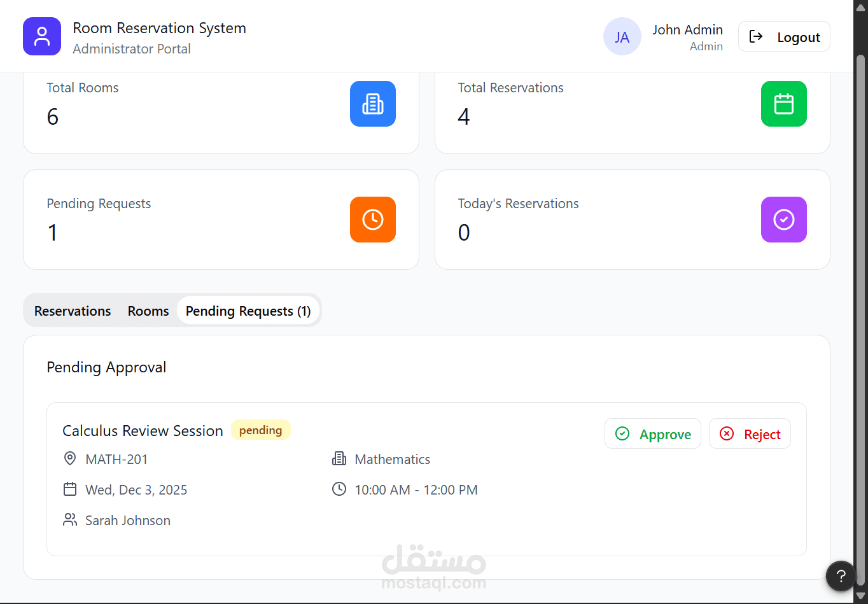Click the location pin icon beside MATH-201
This screenshot has width=868, height=604.
70,459
